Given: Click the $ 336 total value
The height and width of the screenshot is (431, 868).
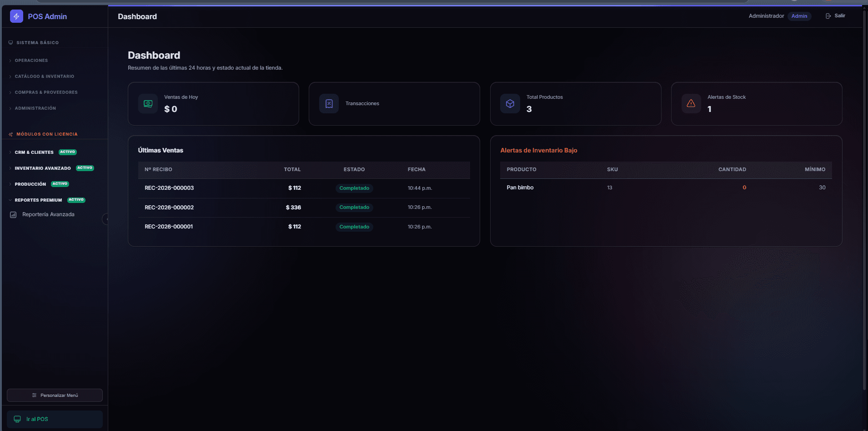Looking at the screenshot, I should click(293, 208).
